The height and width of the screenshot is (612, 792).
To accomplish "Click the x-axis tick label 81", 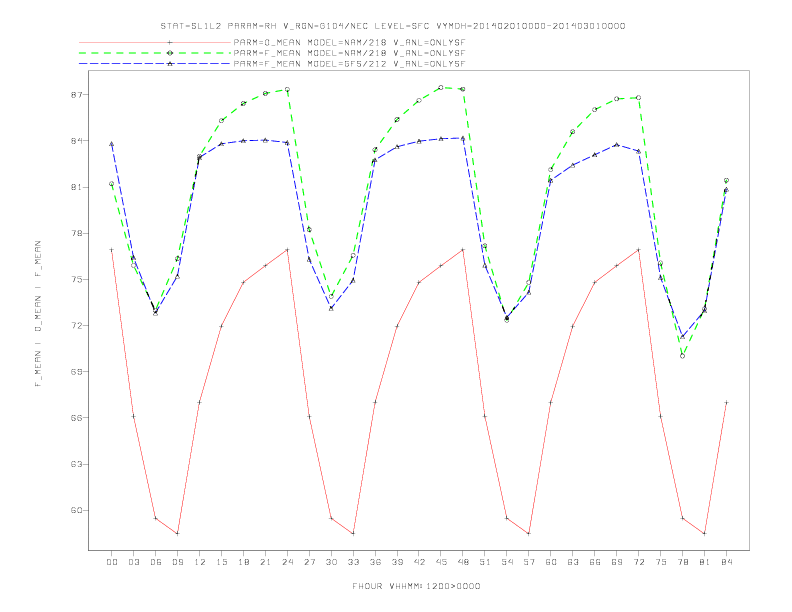I will 705,562.
